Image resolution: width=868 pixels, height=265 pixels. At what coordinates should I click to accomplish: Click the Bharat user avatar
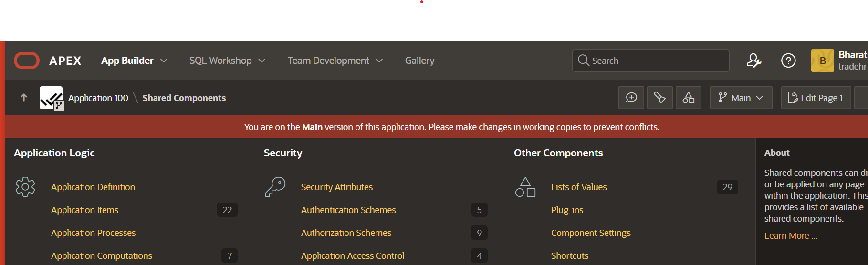[822, 61]
